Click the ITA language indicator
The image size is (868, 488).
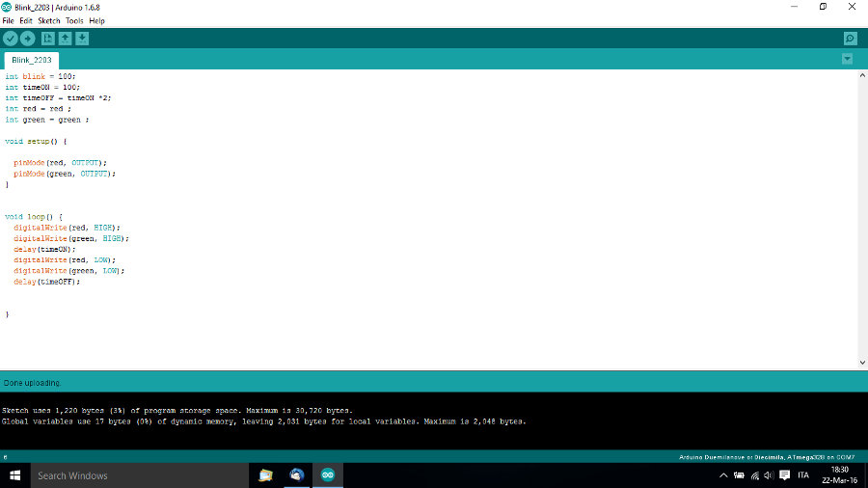coord(803,475)
